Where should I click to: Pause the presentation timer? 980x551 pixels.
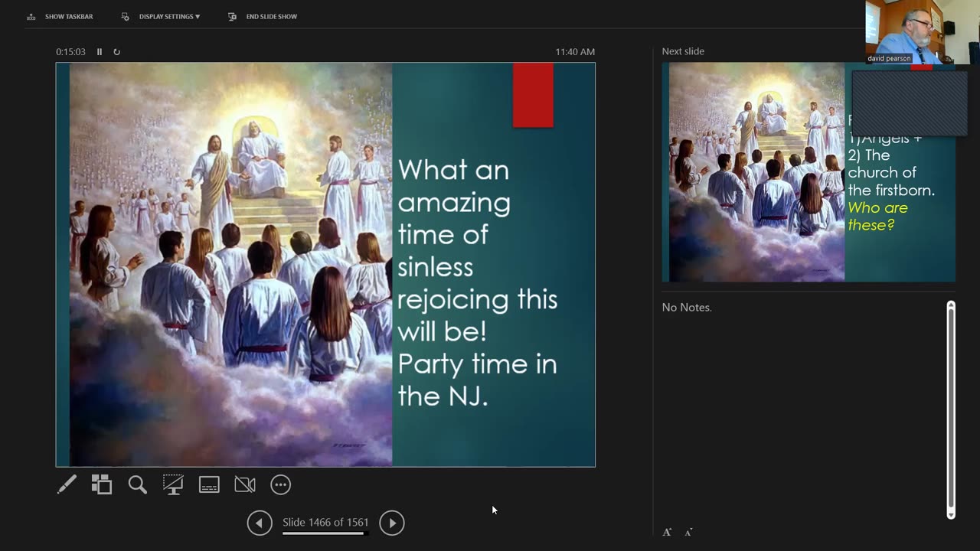tap(100, 52)
